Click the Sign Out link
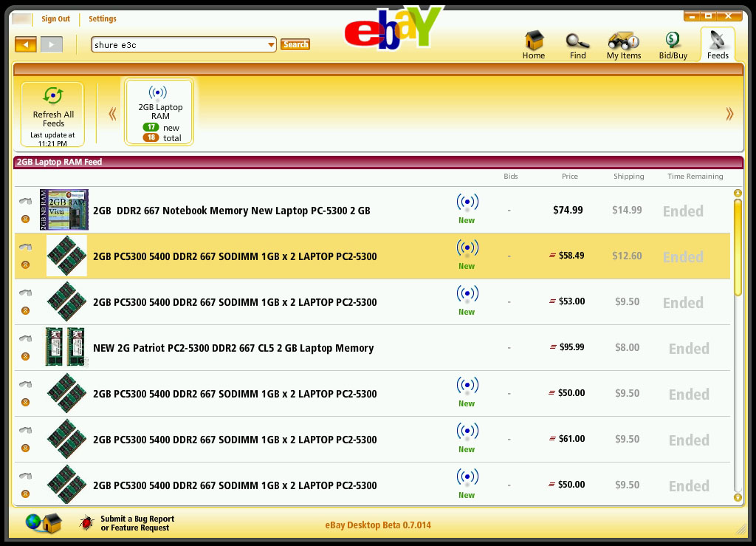Screen dimensions: 756x546 point(55,18)
